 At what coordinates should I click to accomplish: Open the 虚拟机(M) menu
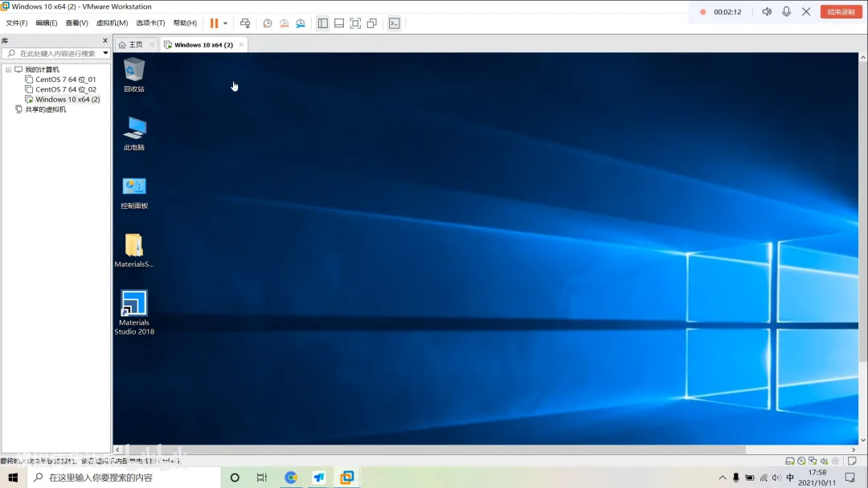112,23
